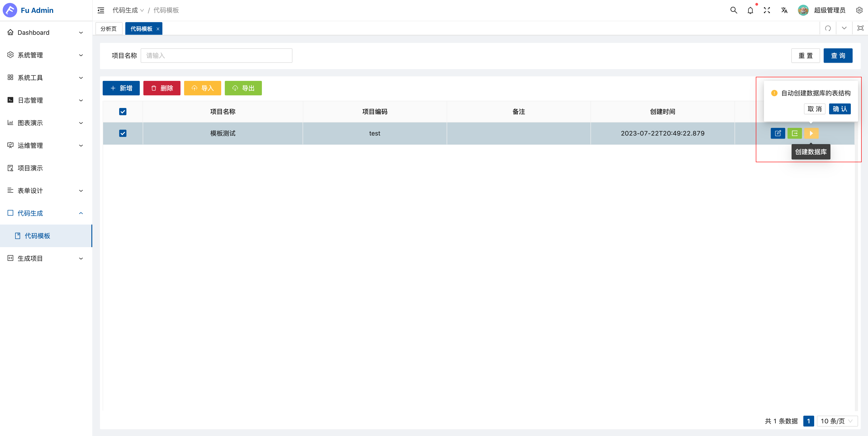Click the green export row icon
Screen dimensions: 868x436
click(x=794, y=133)
